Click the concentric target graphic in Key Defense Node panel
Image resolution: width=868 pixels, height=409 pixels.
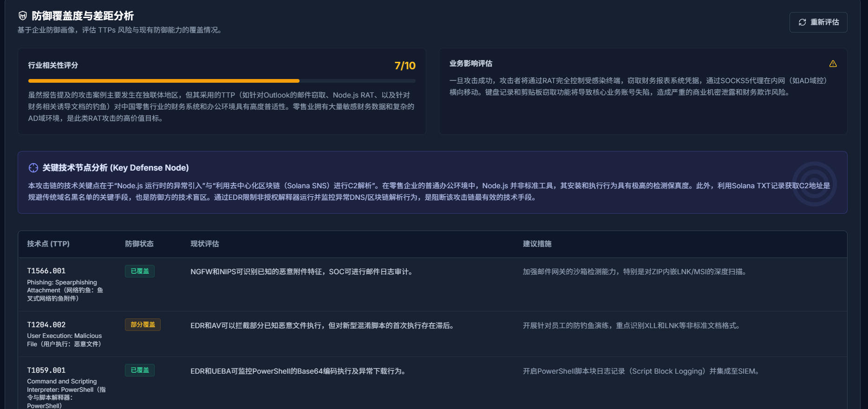(814, 184)
